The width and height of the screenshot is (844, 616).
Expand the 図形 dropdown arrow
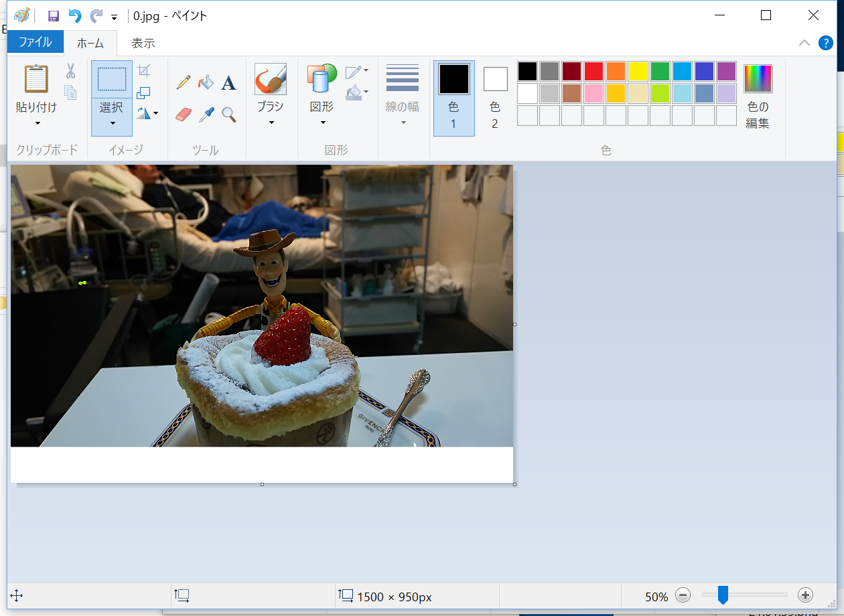[x=322, y=123]
